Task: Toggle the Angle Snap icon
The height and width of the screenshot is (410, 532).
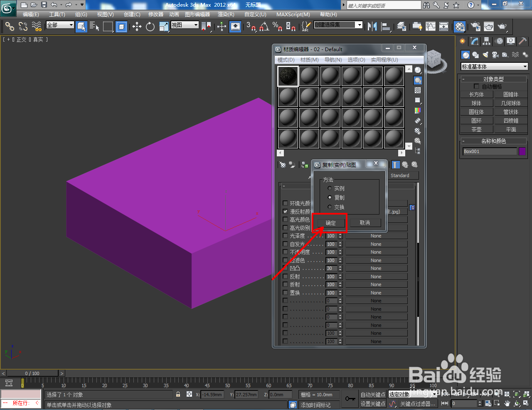Action: pyautogui.click(x=264, y=27)
